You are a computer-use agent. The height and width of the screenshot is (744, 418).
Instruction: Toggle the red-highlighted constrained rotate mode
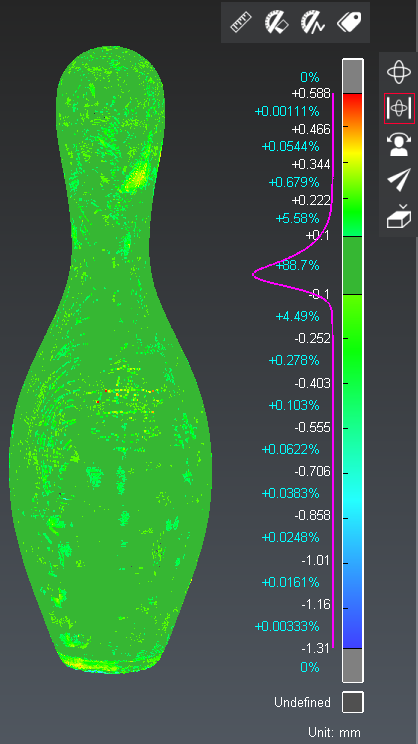tap(399, 108)
